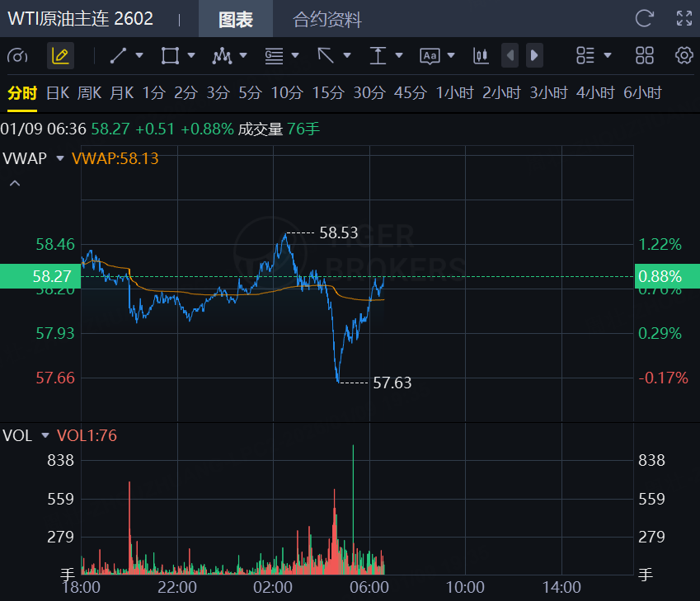Screen dimensions: 700x601
Task: Select the trend line drawing tool
Action: [118, 56]
